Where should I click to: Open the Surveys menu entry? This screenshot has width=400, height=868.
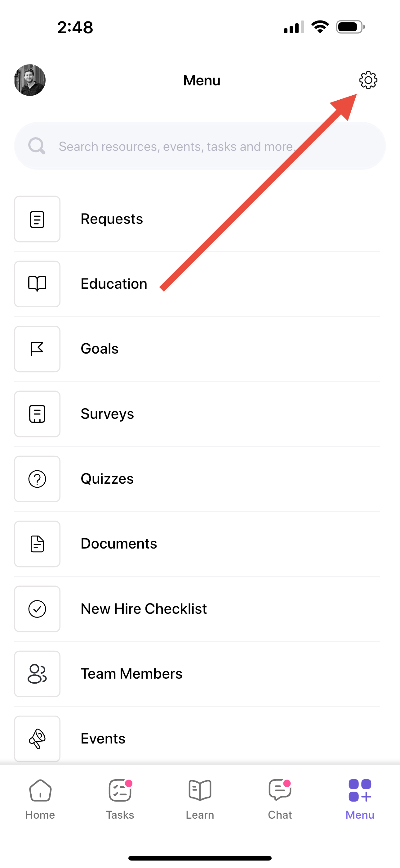tap(197, 414)
